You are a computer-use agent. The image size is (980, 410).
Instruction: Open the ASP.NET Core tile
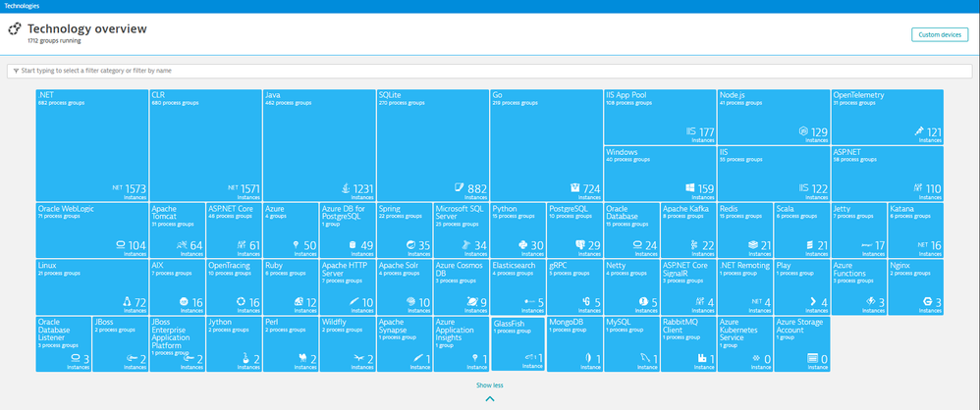(234, 231)
